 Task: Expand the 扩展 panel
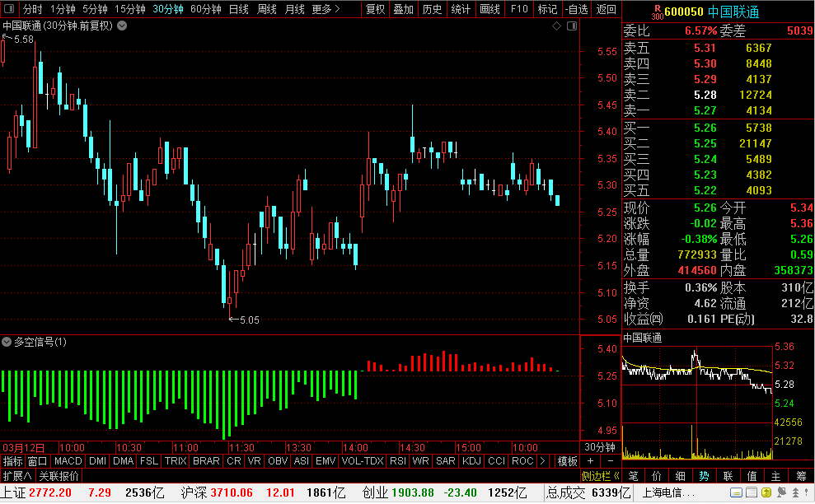pyautogui.click(x=17, y=476)
